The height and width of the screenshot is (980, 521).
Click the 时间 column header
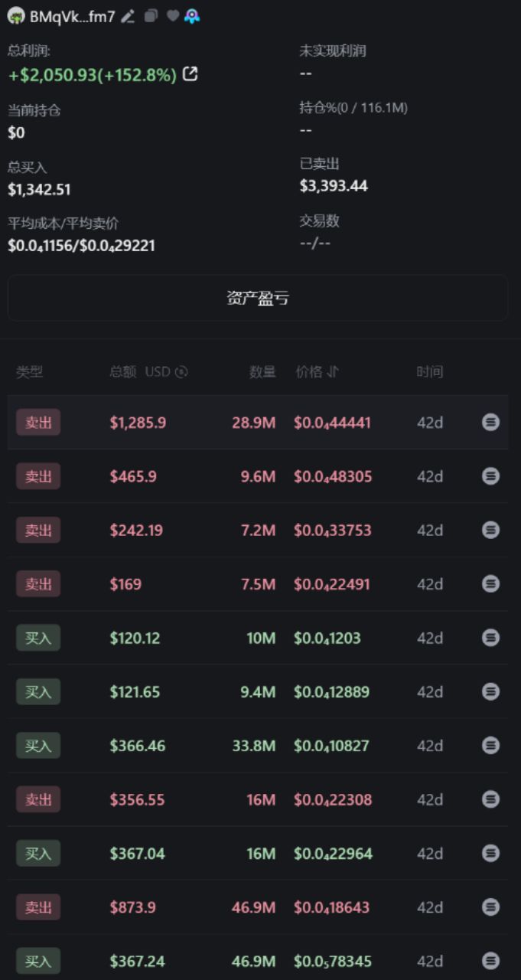tap(429, 372)
